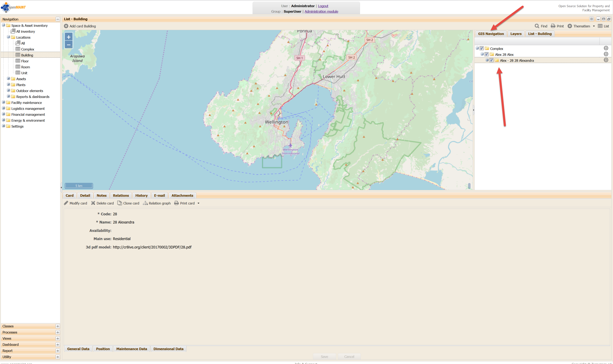Open the Thematism dropdown arrow

click(594, 26)
